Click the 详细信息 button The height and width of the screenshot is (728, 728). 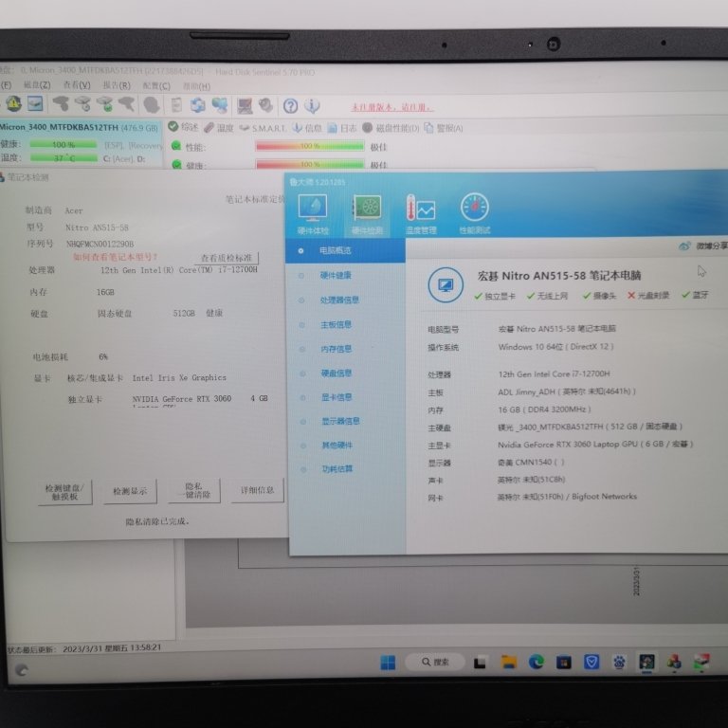pyautogui.click(x=257, y=490)
